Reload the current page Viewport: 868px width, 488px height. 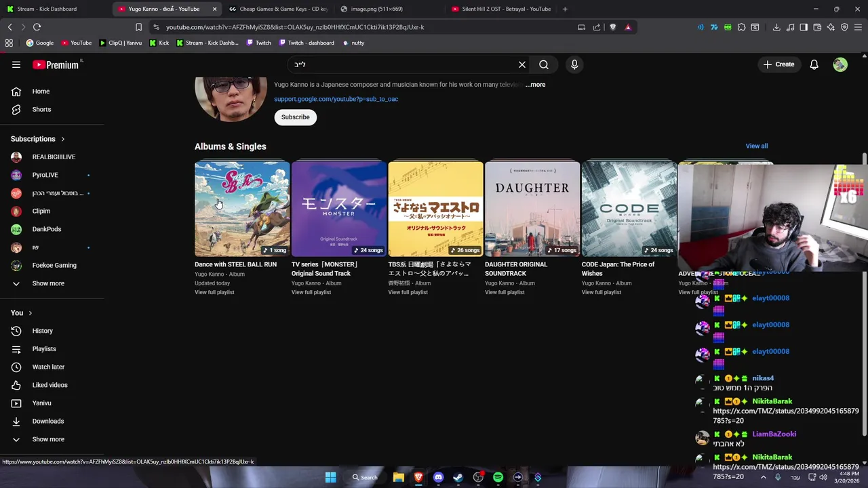(x=37, y=27)
